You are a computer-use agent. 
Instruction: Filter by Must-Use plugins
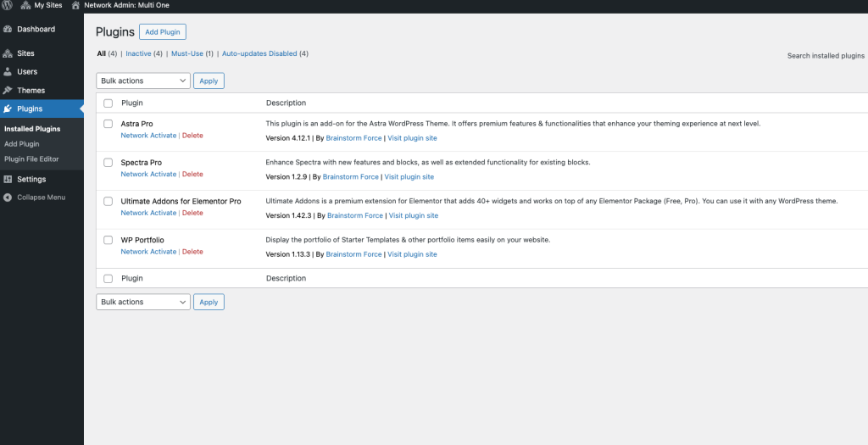[x=187, y=53]
